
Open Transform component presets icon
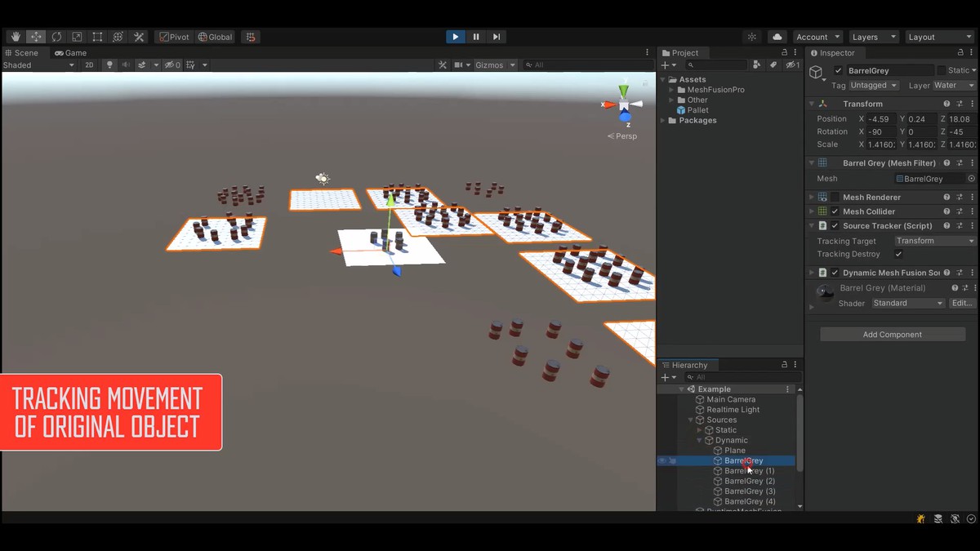[960, 104]
